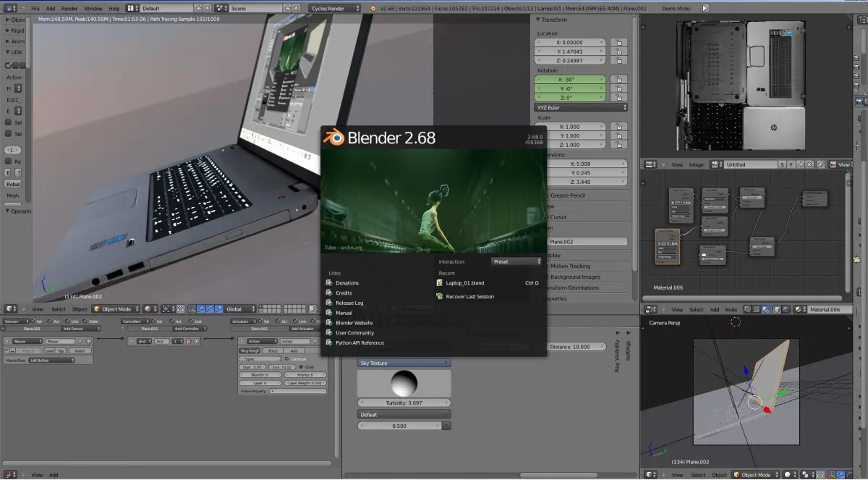Click the Recover Last Session icon
The width and height of the screenshot is (868, 480).
pos(440,297)
